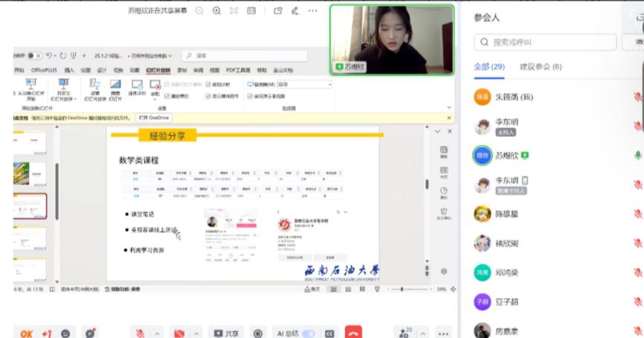644x338 pixels.
Task: Toggle the AI 总结 switch
Action: pos(308,334)
